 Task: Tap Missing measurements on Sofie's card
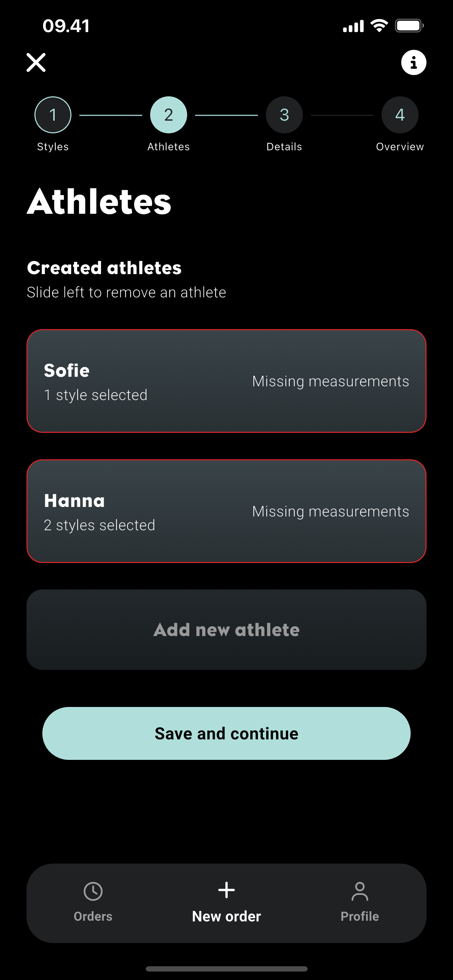pos(331,381)
